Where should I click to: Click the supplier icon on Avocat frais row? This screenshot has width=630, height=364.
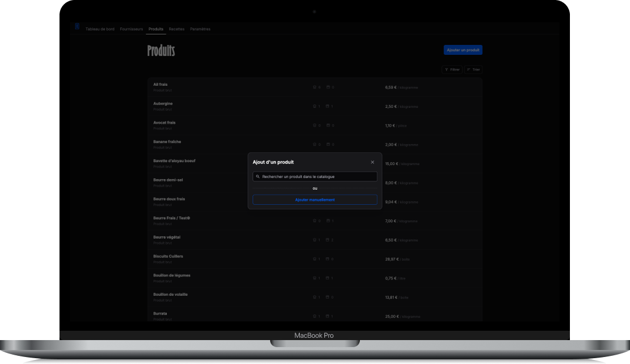(316, 125)
